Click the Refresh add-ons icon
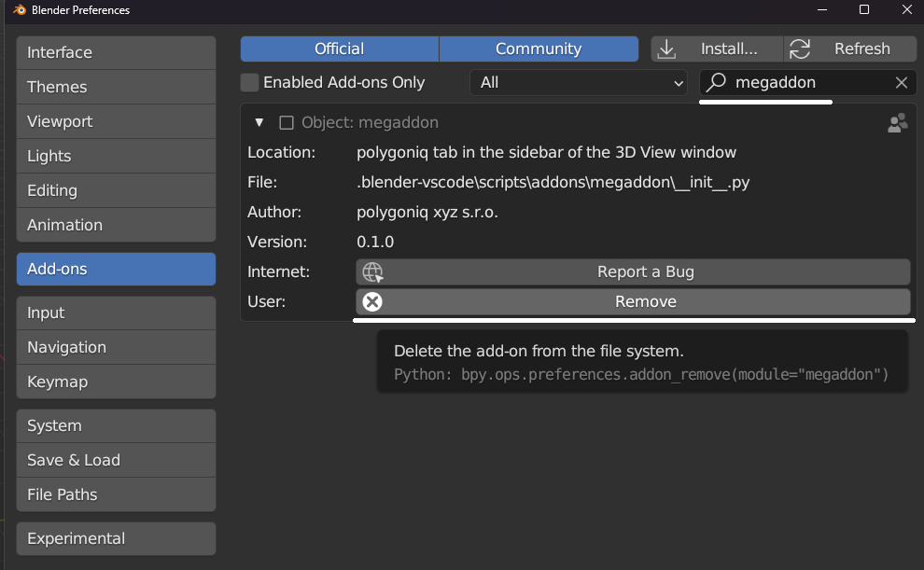Viewport: 924px width, 570px height. pos(800,49)
